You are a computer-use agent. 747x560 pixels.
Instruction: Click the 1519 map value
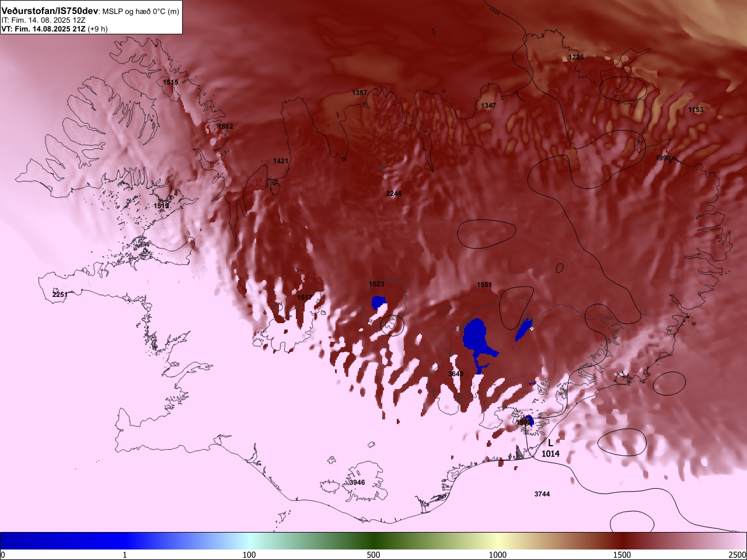161,206
